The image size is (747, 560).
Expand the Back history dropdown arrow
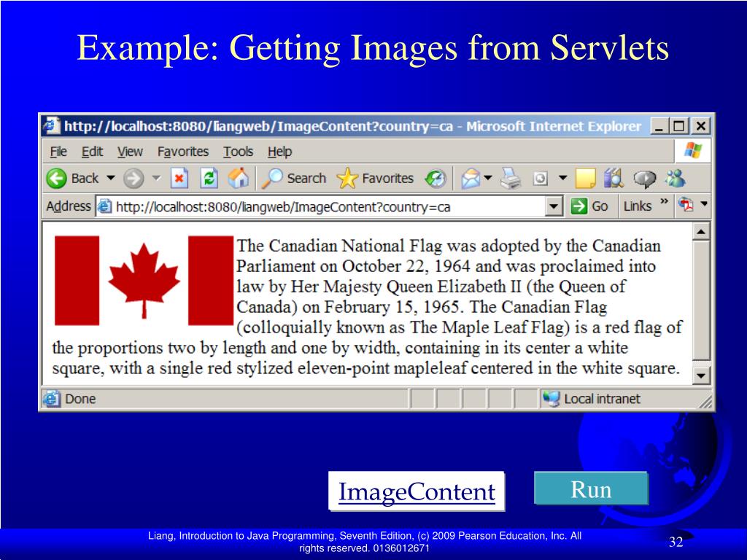111,178
